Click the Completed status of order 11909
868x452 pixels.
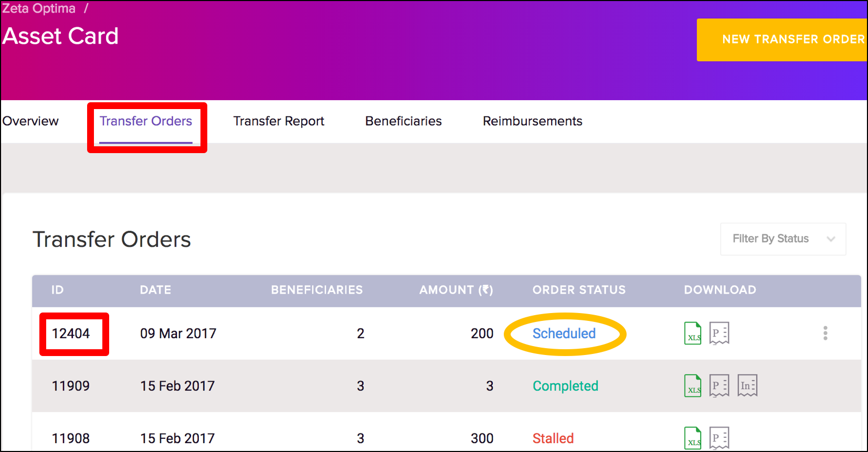tap(565, 386)
